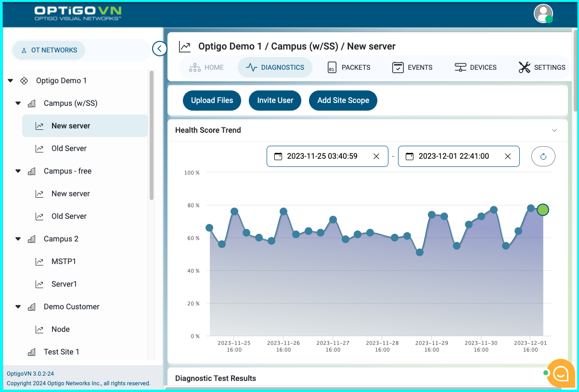
Task: Click the Campus (w/SS) site building icon
Action: (31, 103)
